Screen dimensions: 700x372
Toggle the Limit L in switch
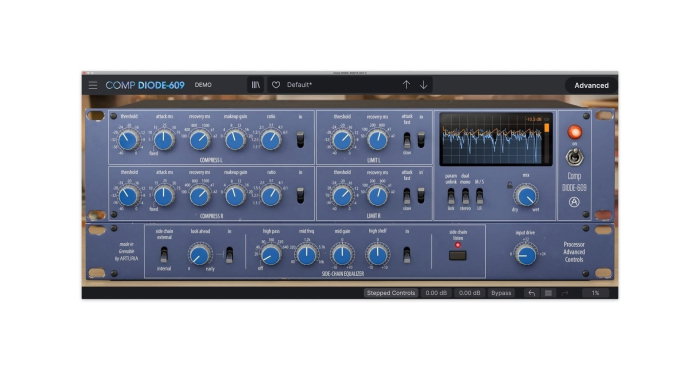(x=421, y=140)
